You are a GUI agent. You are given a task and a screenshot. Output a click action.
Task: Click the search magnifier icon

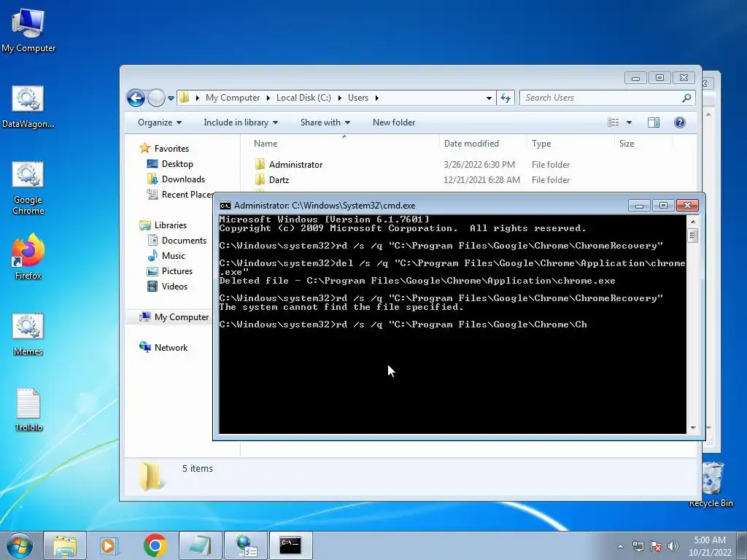tap(686, 98)
